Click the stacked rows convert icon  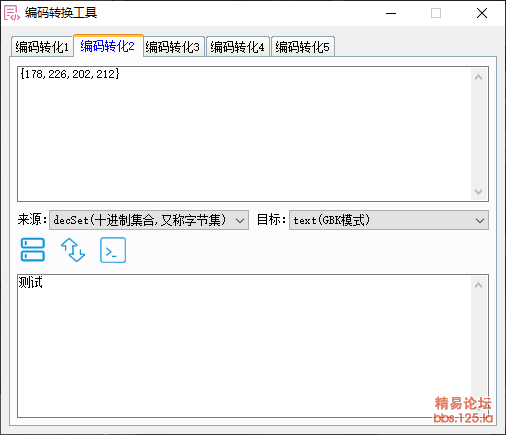(33, 250)
